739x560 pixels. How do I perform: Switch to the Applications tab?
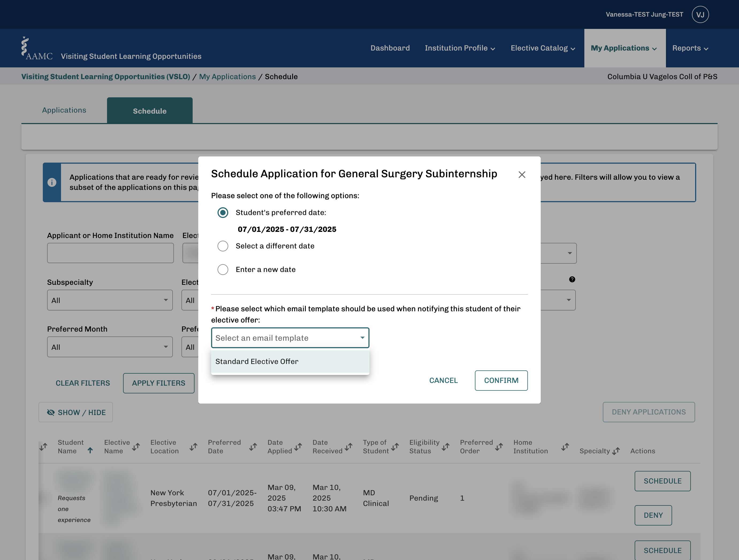tap(64, 110)
